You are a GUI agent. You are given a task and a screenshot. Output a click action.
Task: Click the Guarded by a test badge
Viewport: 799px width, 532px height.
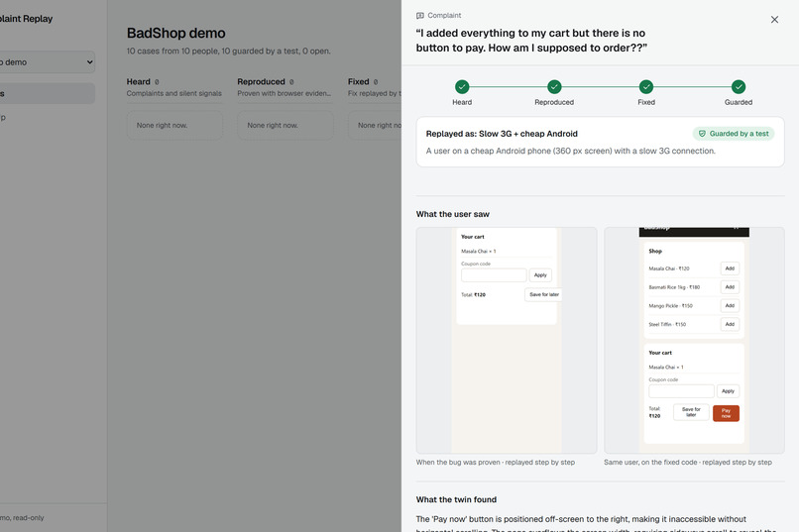[x=734, y=134]
